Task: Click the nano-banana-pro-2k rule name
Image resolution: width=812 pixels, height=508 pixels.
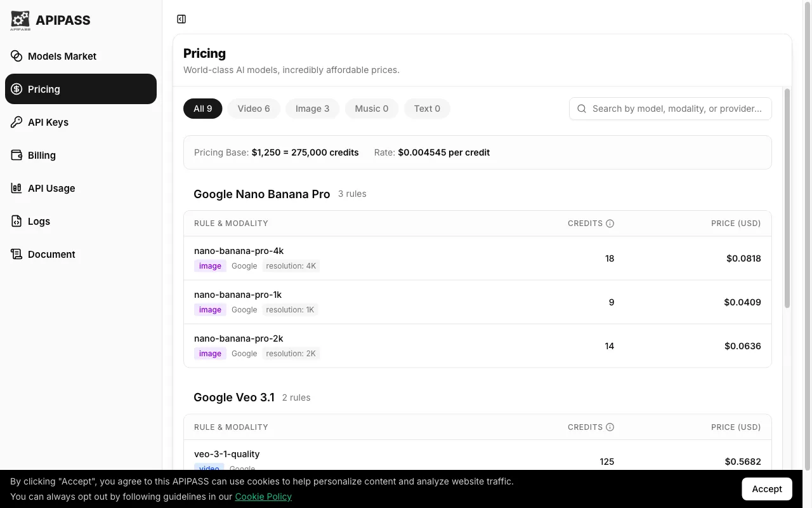Action: pyautogui.click(x=239, y=338)
